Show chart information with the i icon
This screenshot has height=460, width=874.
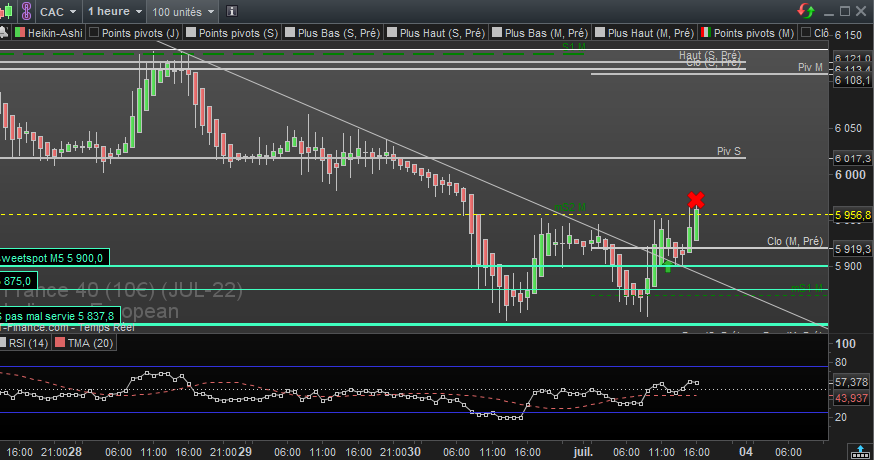(x=232, y=11)
